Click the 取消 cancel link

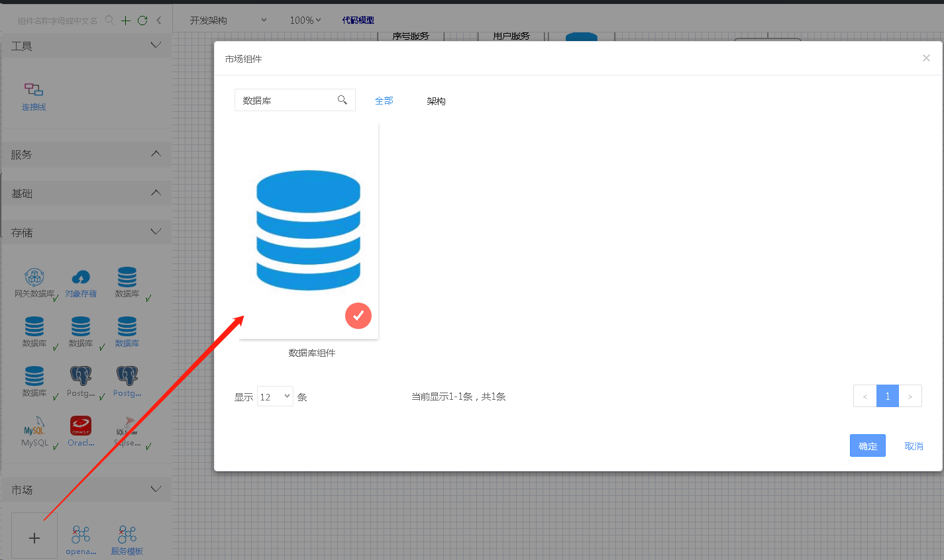coord(914,446)
